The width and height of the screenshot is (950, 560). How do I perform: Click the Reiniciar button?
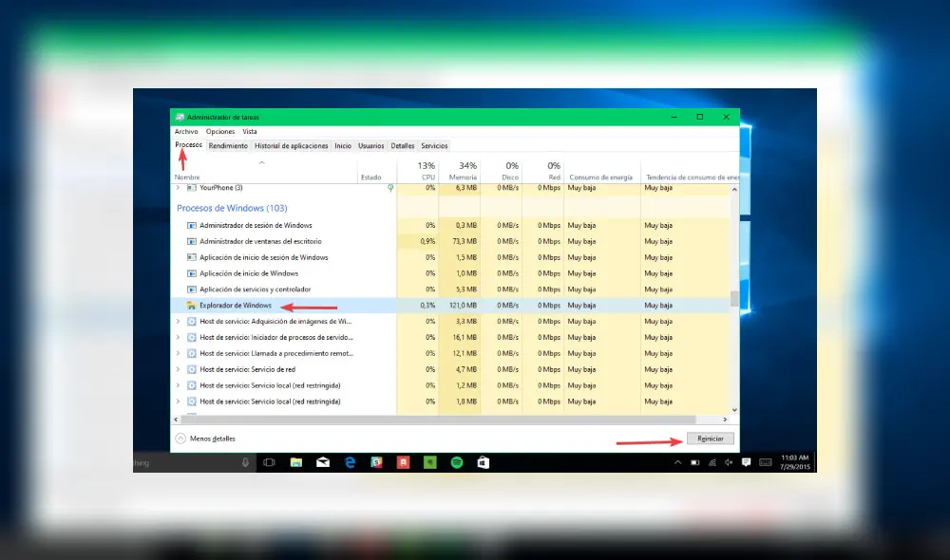click(710, 438)
